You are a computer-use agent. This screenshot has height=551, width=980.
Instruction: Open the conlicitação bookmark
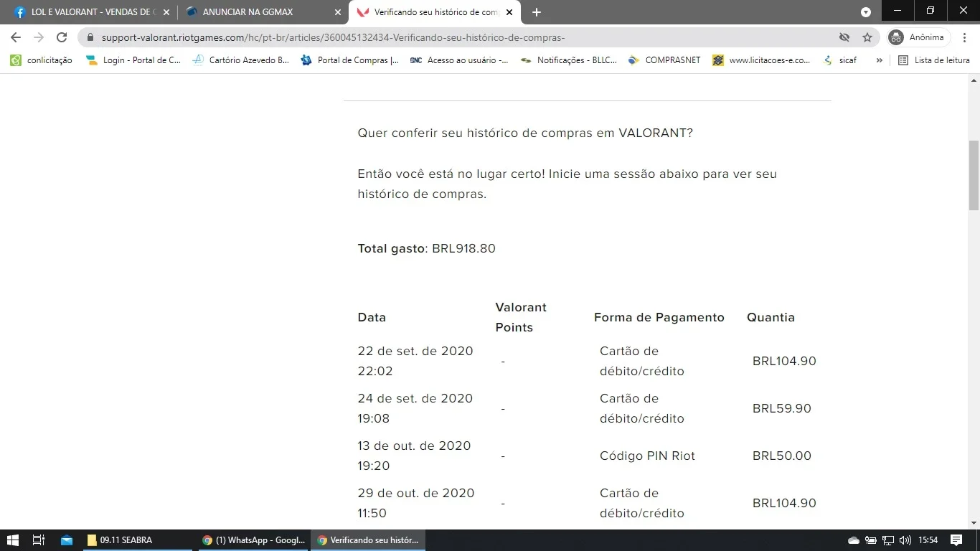(42, 60)
